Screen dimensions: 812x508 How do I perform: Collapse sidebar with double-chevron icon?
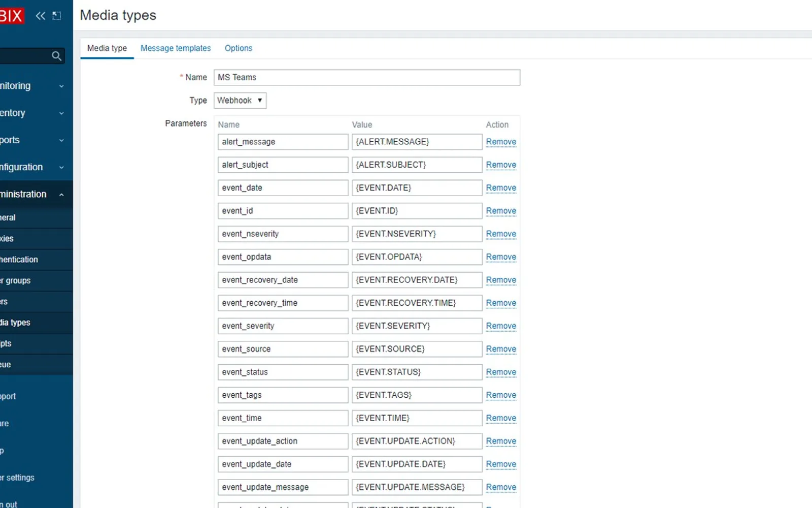(x=41, y=16)
